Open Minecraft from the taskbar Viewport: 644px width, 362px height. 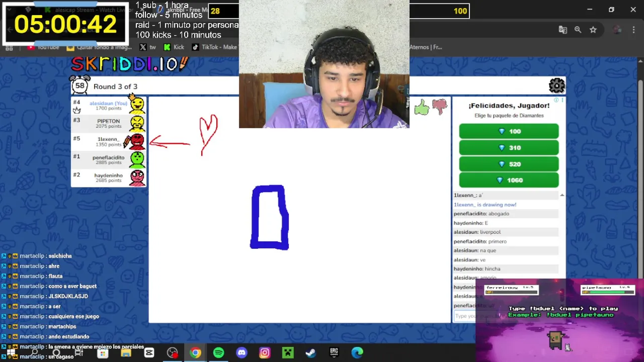[288, 352]
